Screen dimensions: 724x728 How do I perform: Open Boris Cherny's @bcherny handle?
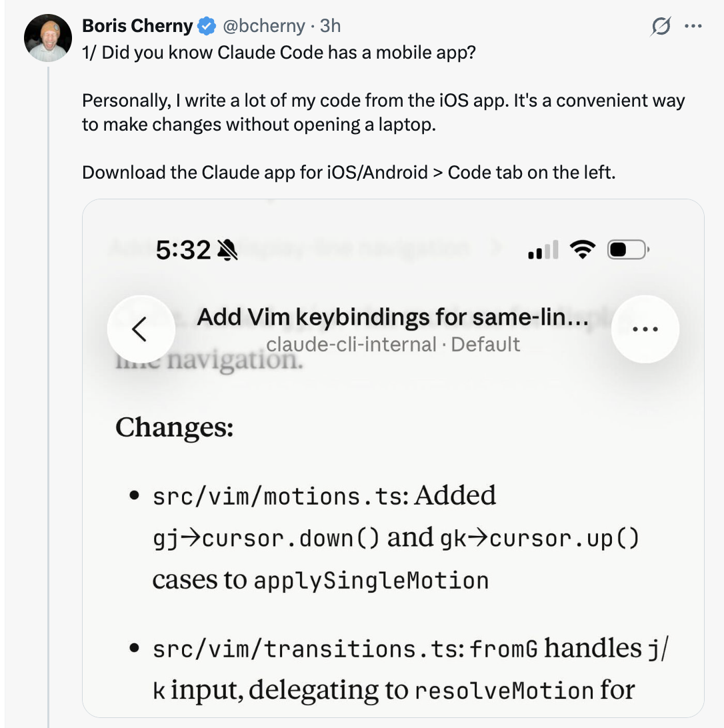tap(263, 26)
